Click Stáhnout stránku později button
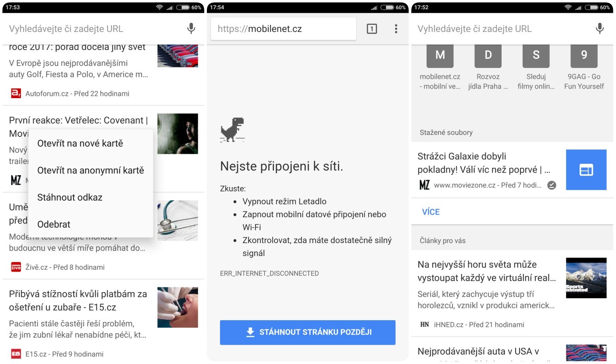 308,332
